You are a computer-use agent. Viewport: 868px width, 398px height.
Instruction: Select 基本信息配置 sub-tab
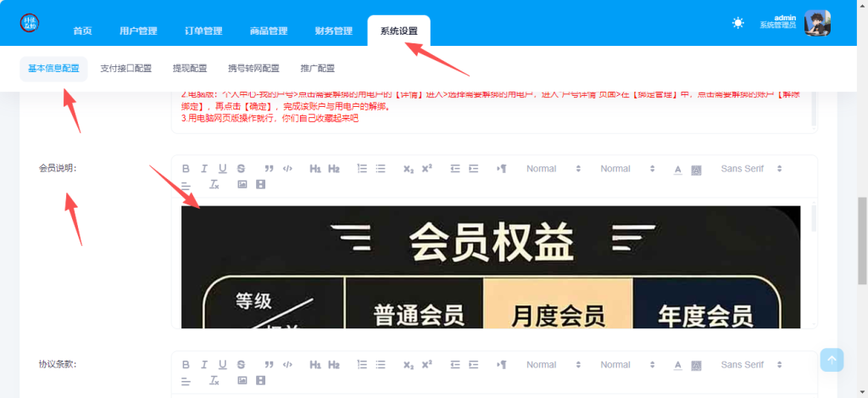pyautogui.click(x=53, y=69)
